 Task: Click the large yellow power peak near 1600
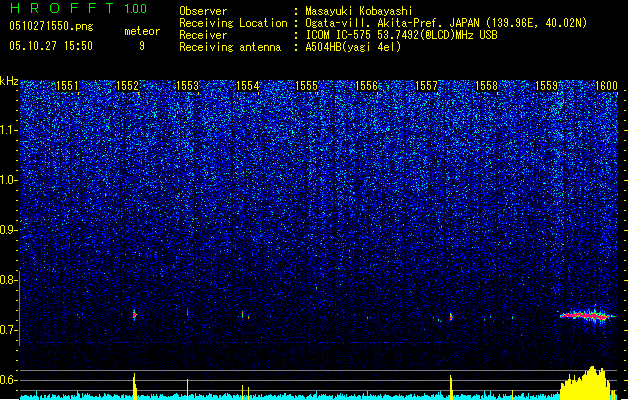(587, 383)
